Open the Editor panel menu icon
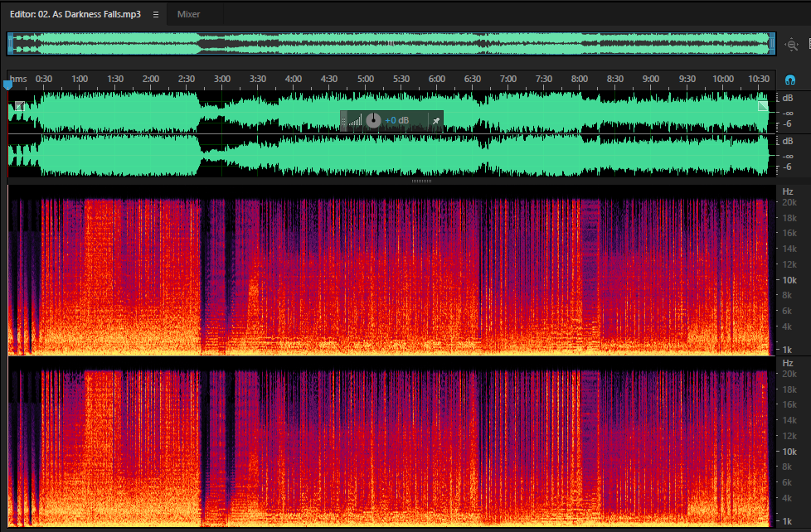 click(156, 14)
